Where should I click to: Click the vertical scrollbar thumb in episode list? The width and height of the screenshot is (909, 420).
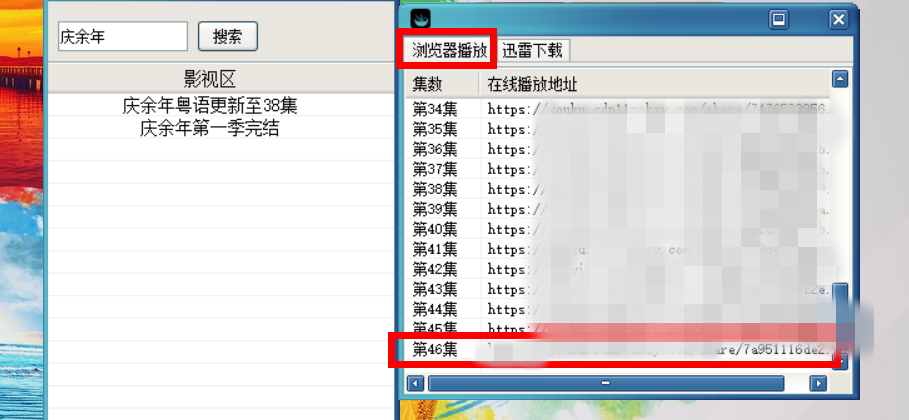tap(841, 314)
